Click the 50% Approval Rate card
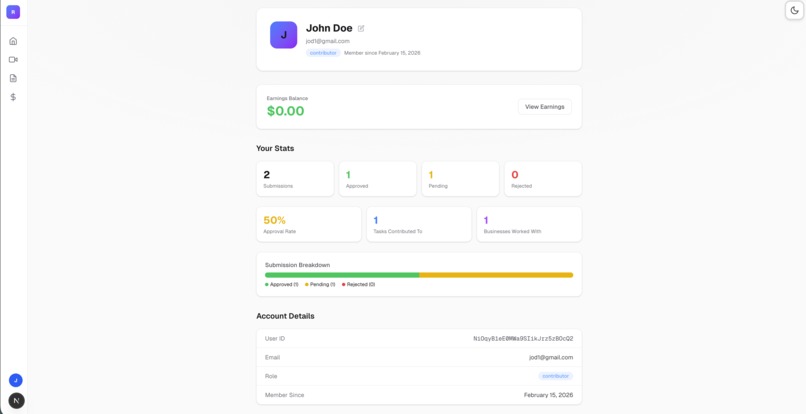Image resolution: width=806 pixels, height=414 pixels. coord(309,224)
